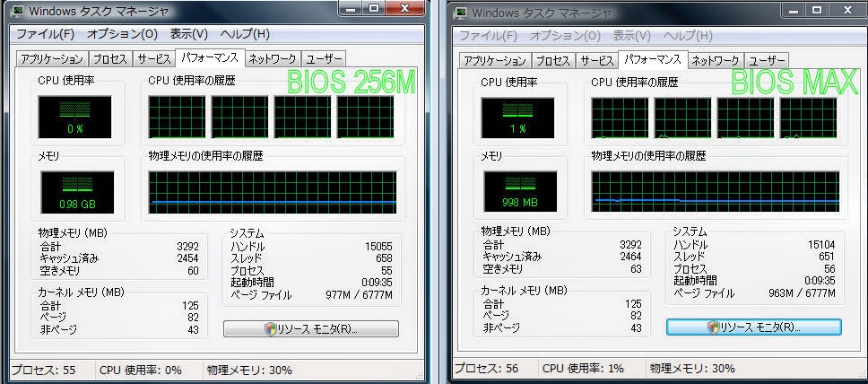The width and height of the screenshot is (868, 384).
Task: Open View menu in BIOS 256M window
Action: coord(189,34)
